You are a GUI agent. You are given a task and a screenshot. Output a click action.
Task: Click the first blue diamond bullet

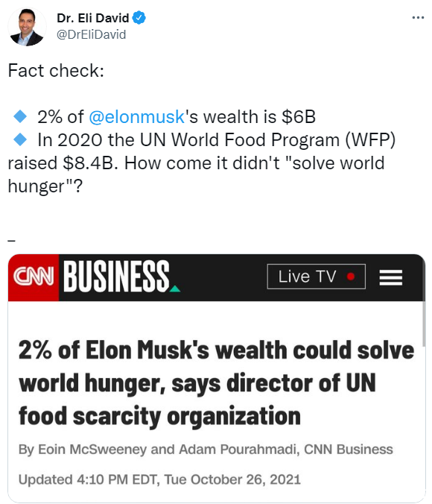[x=20, y=116]
